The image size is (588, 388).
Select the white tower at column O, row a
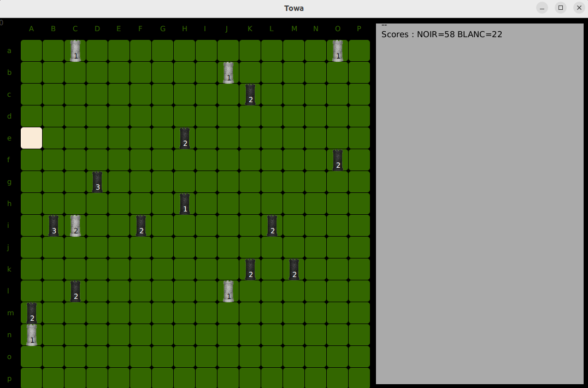(338, 51)
